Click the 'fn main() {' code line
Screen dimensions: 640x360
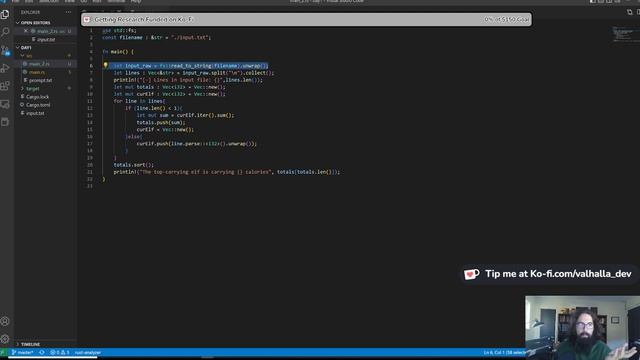(118, 52)
